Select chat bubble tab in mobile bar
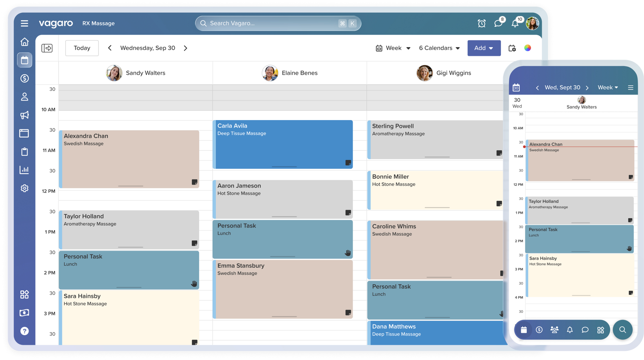Image resolution: width=644 pixels, height=360 pixels. pyautogui.click(x=585, y=330)
